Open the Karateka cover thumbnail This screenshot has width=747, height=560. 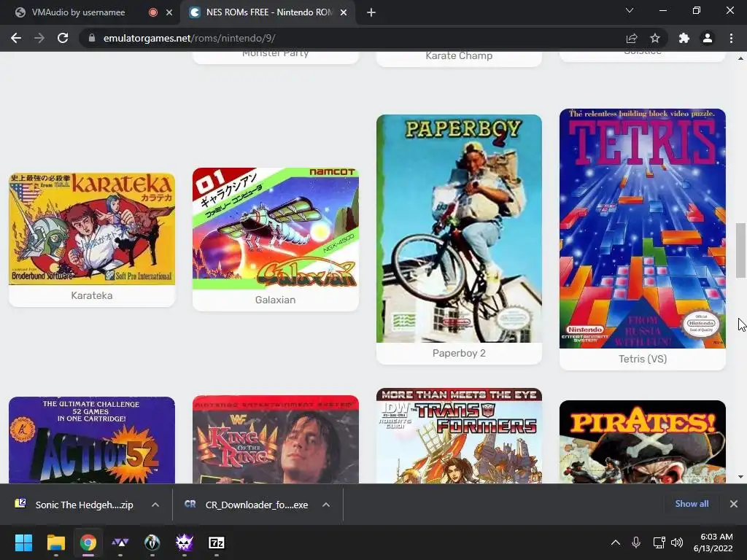click(92, 229)
